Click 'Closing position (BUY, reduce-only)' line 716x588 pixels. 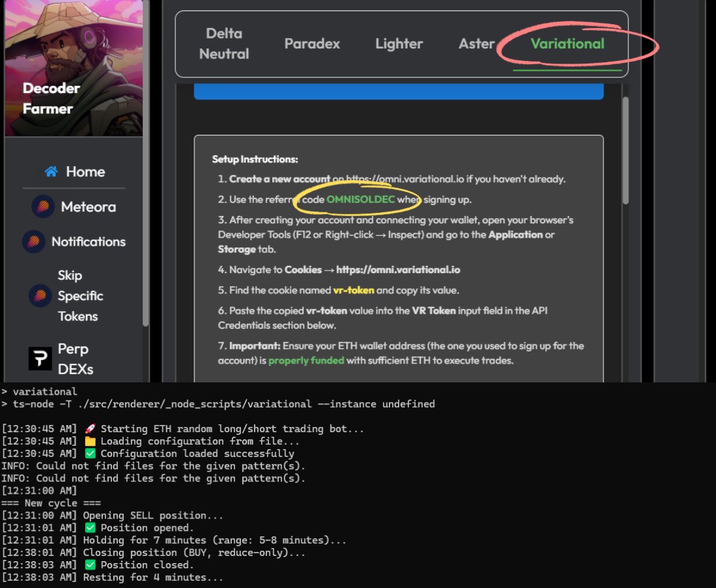pyautogui.click(x=153, y=553)
